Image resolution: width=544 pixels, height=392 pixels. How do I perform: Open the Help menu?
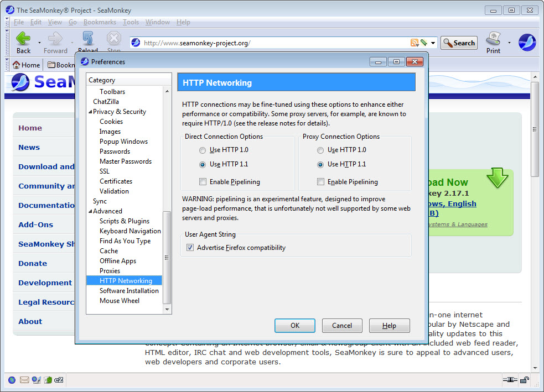click(x=183, y=22)
